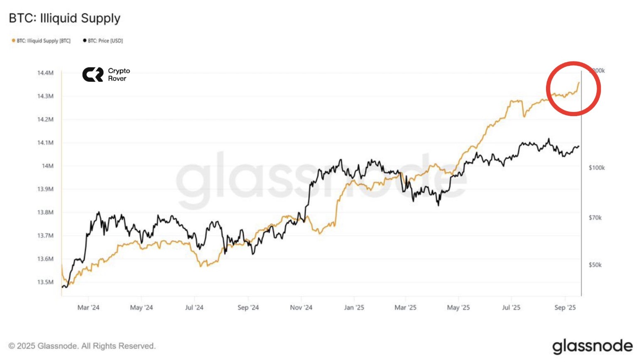This screenshot has height=362, width=644.
Task: Select the Jan '25 x-axis label
Action: tap(354, 307)
